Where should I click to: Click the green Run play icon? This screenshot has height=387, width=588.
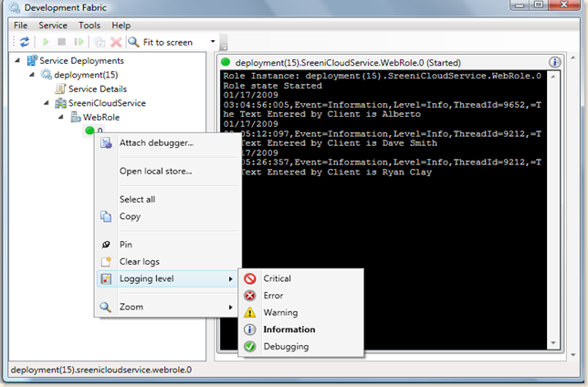click(x=46, y=42)
